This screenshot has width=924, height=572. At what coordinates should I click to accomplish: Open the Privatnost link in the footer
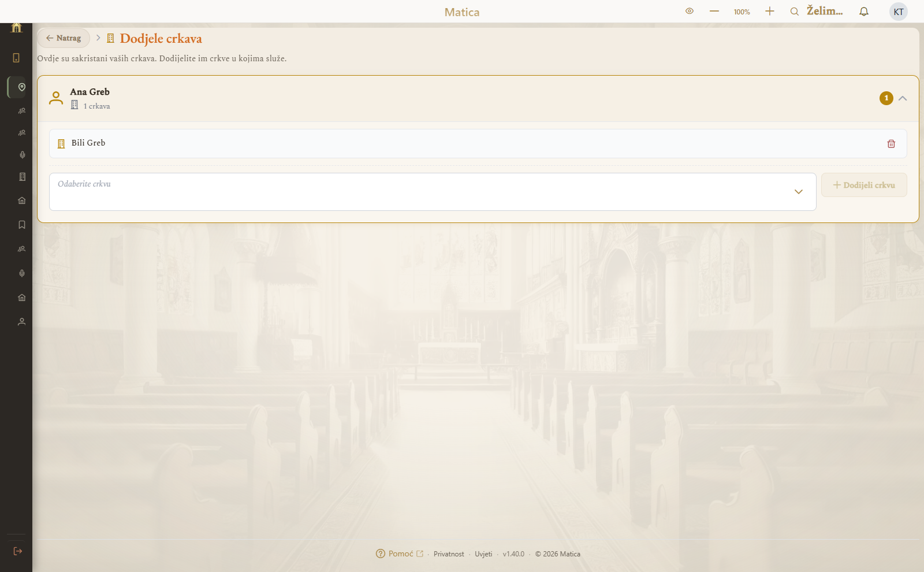(x=449, y=554)
